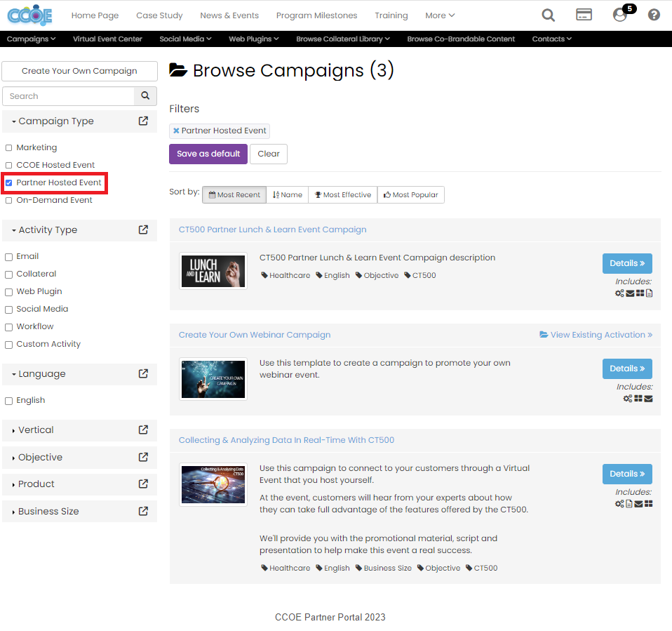This screenshot has width=672, height=631.
Task: Open Program Milestones
Action: [x=317, y=15]
